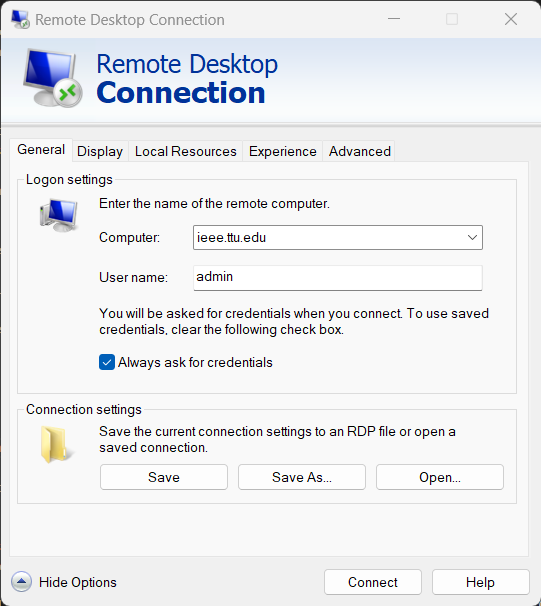Click the Open... button

point(440,477)
